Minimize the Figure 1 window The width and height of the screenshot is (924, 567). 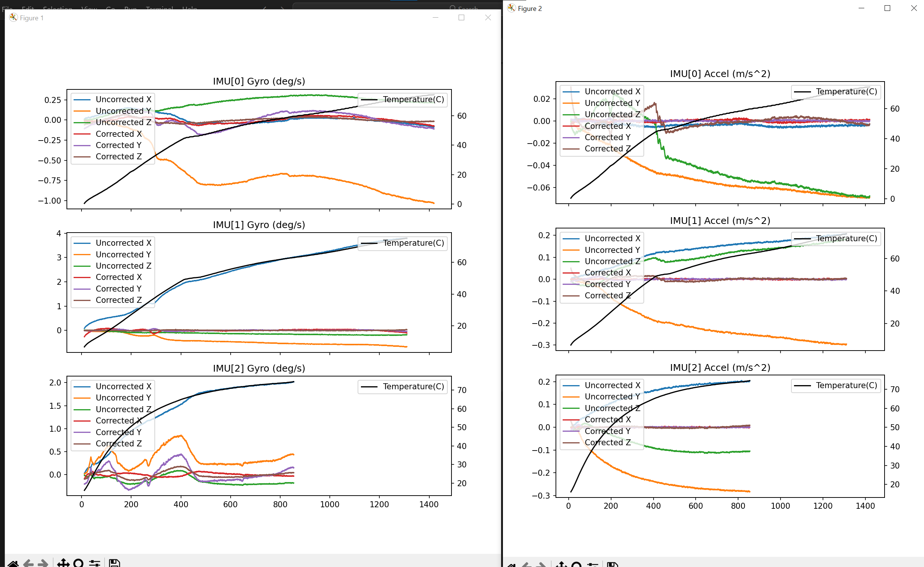pos(436,18)
